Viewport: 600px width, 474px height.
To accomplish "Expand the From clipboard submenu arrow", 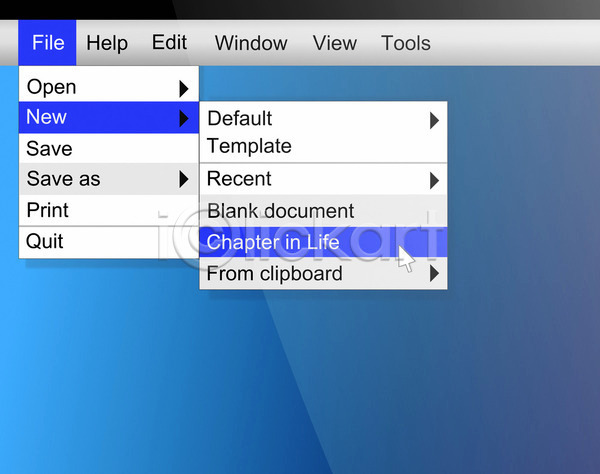I will pyautogui.click(x=434, y=274).
